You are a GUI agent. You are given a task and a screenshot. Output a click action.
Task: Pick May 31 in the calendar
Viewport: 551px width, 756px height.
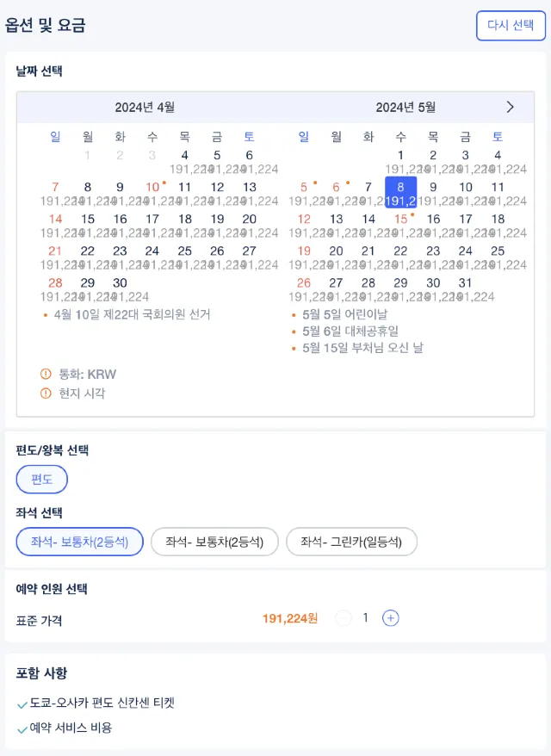click(x=465, y=288)
